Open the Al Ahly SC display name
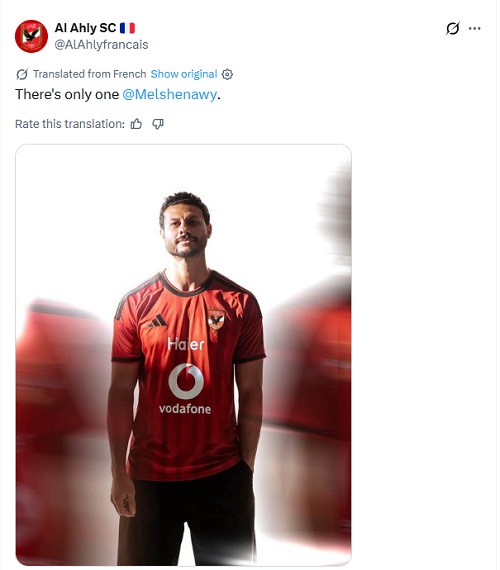The width and height of the screenshot is (500, 570). pos(85,28)
